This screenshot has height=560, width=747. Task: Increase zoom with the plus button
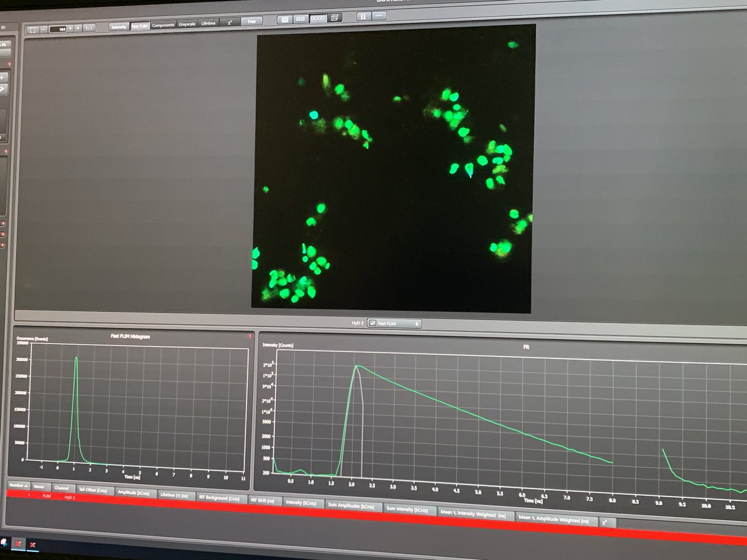coord(78,28)
